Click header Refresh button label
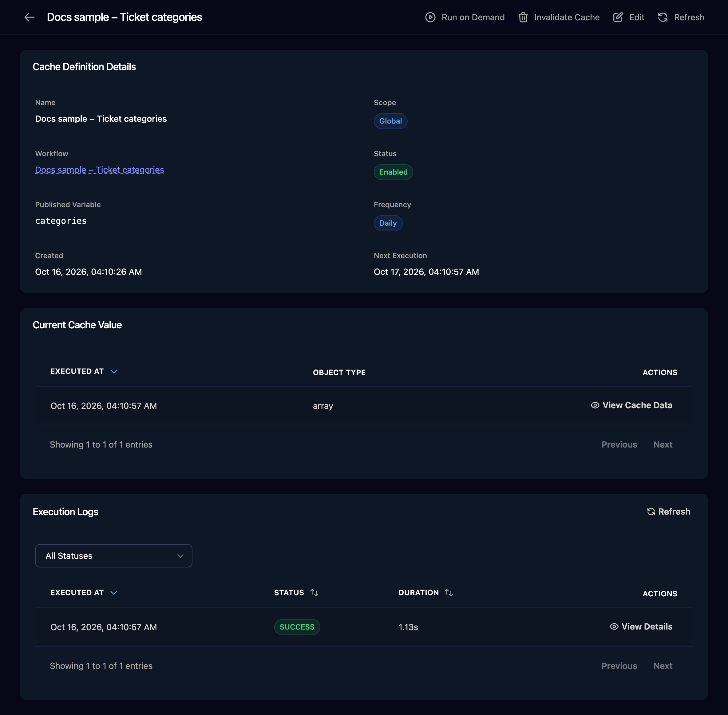 689,17
